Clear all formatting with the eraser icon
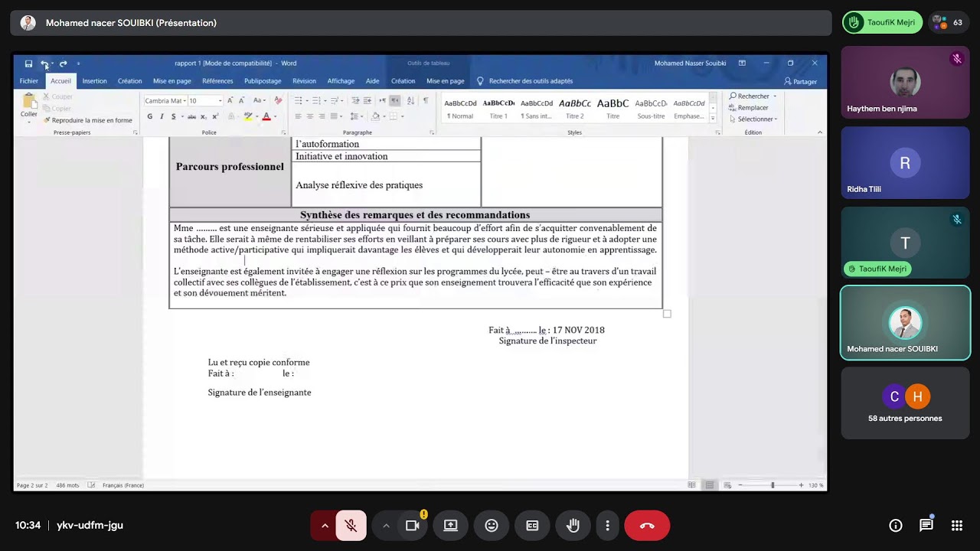This screenshot has width=980, height=551. pos(279,100)
